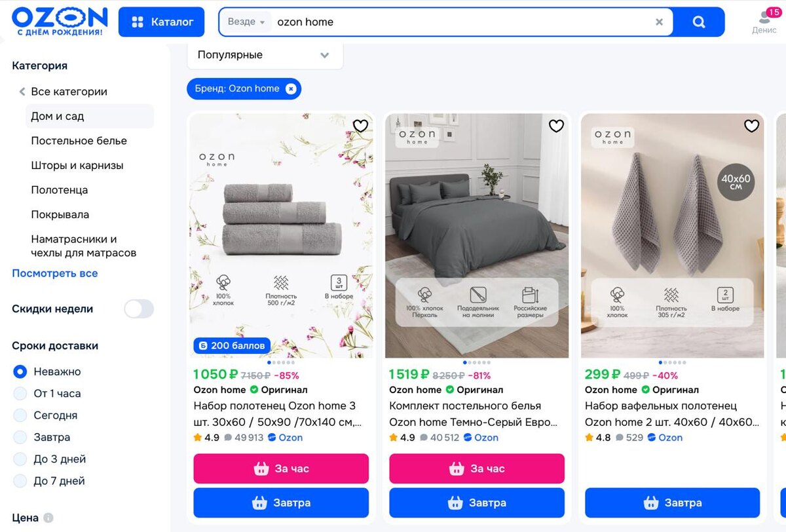The height and width of the screenshot is (532, 786).
Task: Heart the waffle towels product
Action: tap(751, 126)
